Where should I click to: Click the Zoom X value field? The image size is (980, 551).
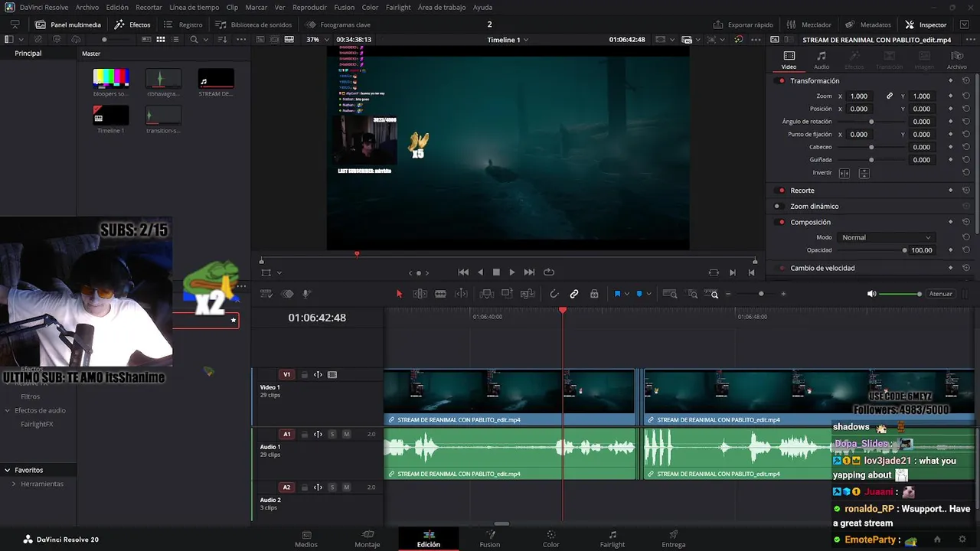tap(859, 96)
